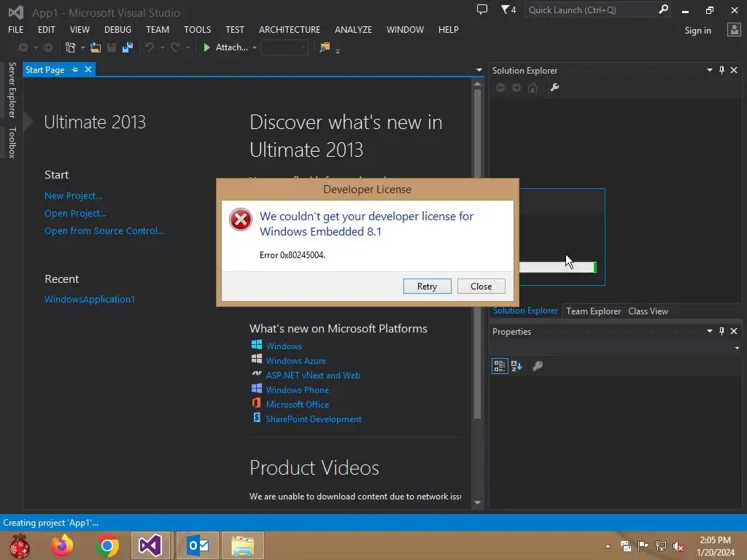This screenshot has height=560, width=747.
Task: Open recent project WindowsApplication1
Action: [x=90, y=299]
